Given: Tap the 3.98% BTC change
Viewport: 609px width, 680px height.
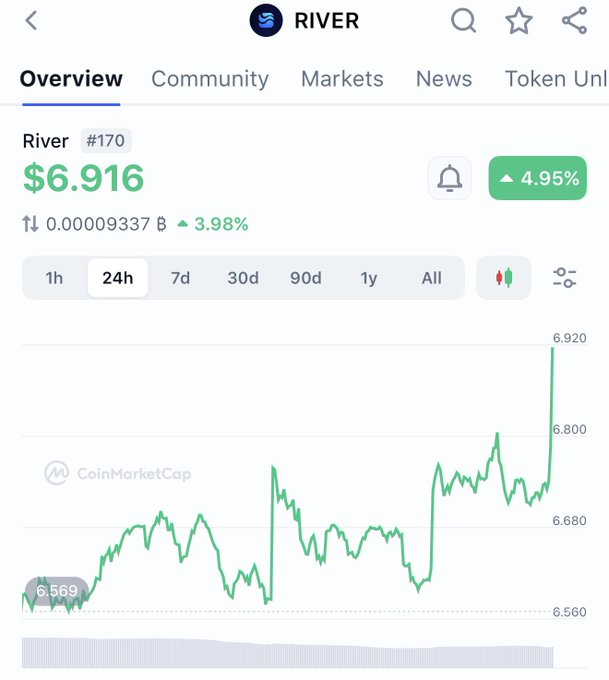Looking at the screenshot, I should pos(213,224).
